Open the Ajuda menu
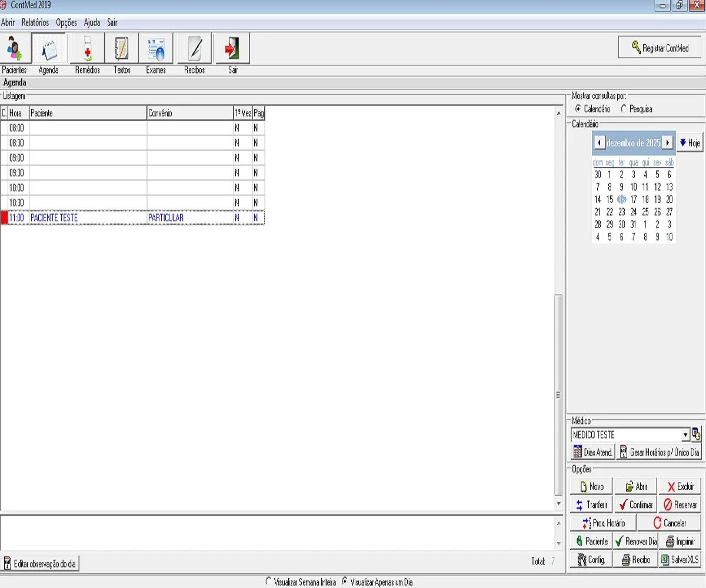The height and width of the screenshot is (588, 706). [x=92, y=22]
